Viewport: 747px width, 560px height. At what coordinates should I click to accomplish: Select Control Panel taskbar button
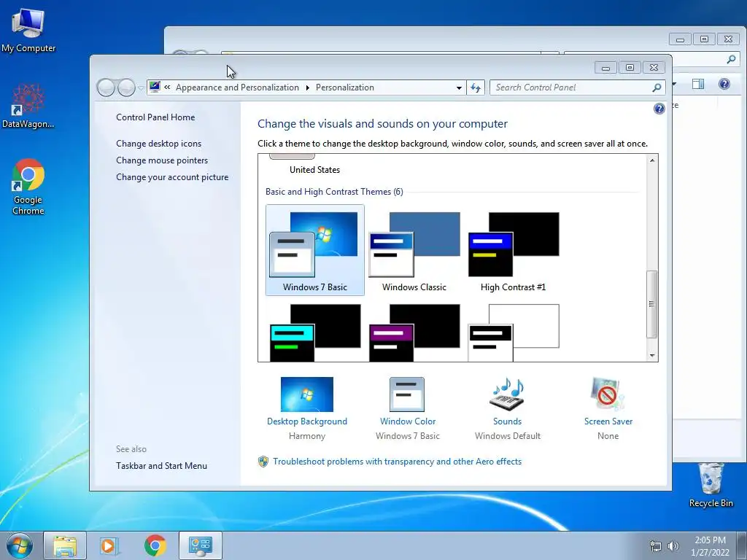coord(200,545)
